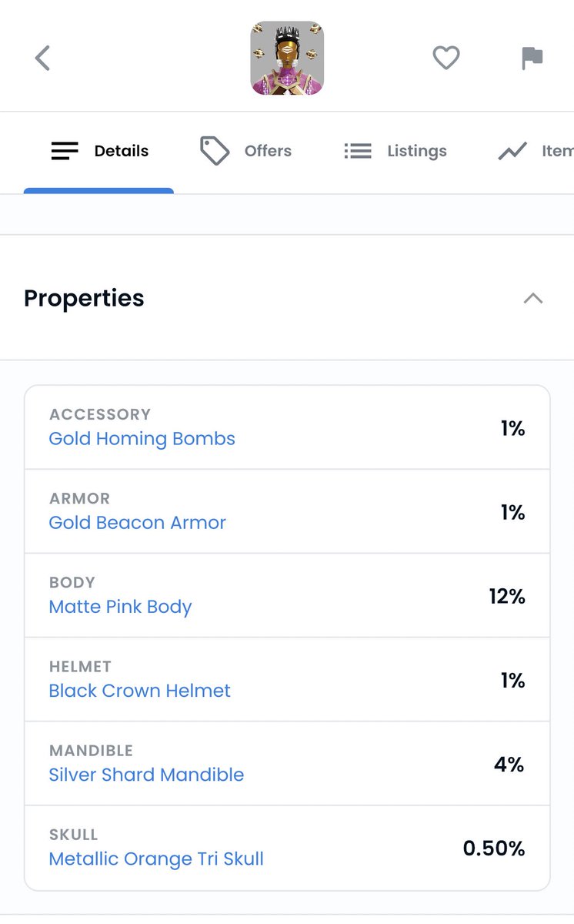Collapse the Properties section chevron
The height and width of the screenshot is (924, 574).
coord(533,299)
